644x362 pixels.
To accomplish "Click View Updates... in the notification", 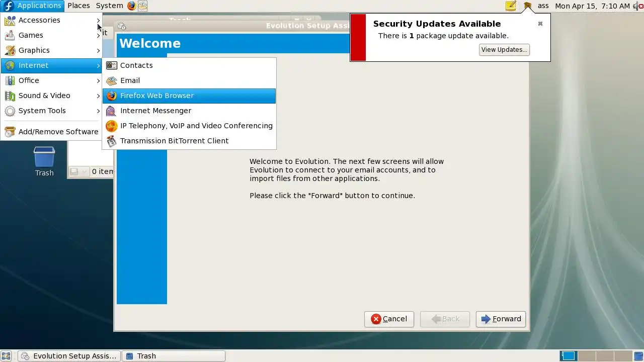I will [x=504, y=49].
